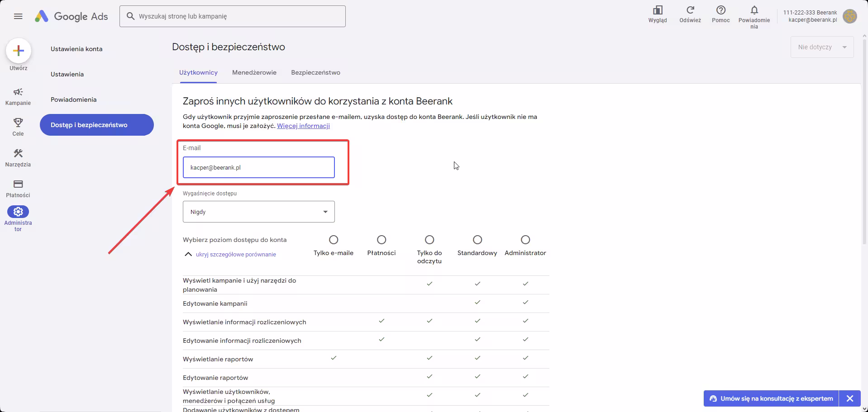Select Tylko e-maile radio button
The height and width of the screenshot is (412, 868).
point(334,240)
